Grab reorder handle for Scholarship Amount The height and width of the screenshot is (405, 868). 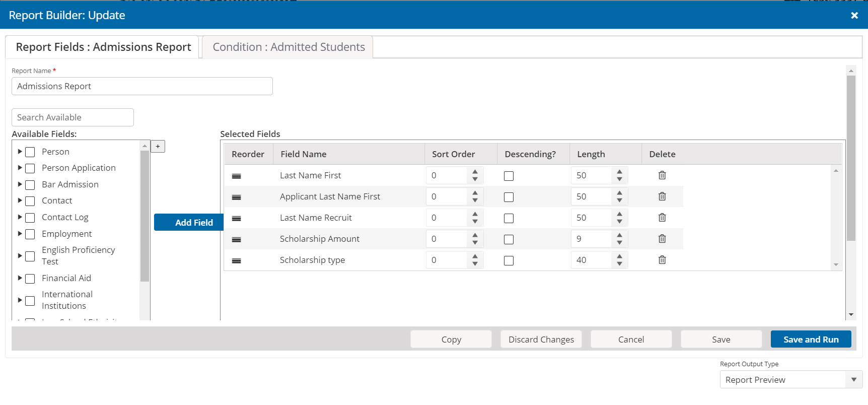point(236,239)
